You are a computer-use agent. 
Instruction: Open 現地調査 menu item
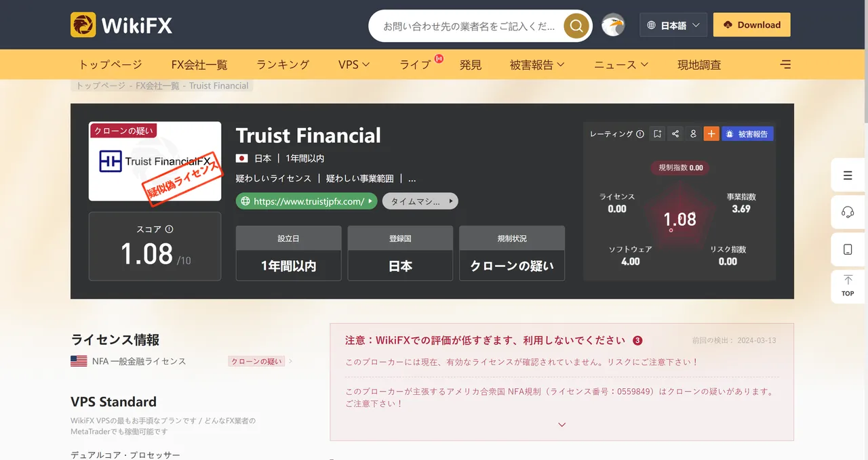(699, 64)
